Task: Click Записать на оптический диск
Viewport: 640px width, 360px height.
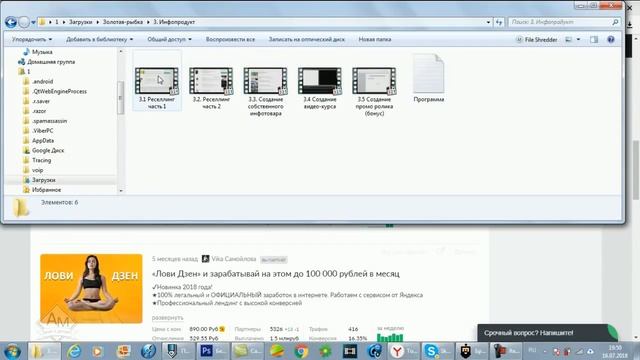Action: click(307, 40)
